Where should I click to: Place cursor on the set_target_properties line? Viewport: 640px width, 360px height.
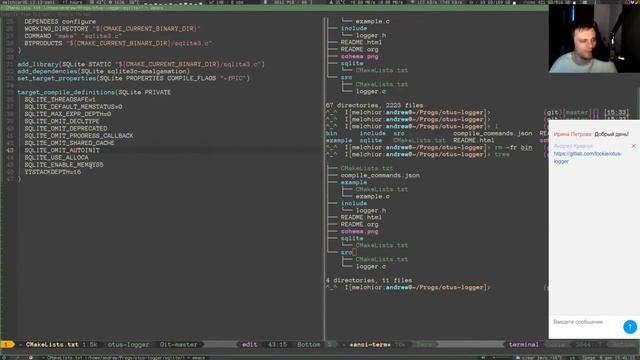pyautogui.click(x=133, y=78)
